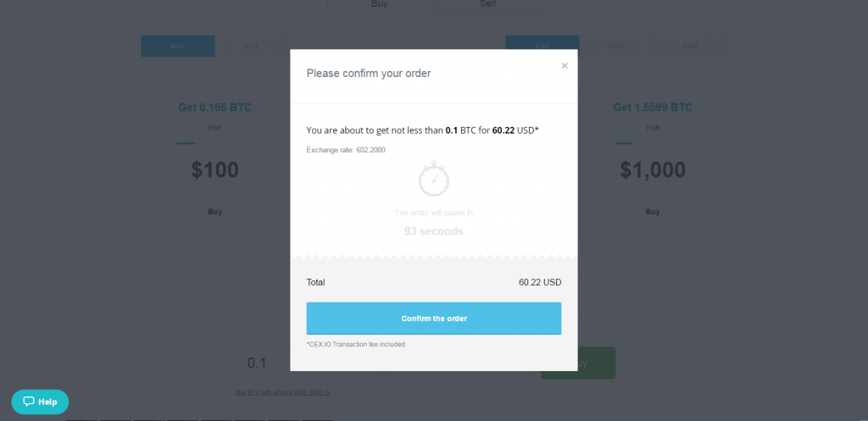Viewport: 868px width, 421px height.
Task: Select USD currency toggle
Action: 542,46
